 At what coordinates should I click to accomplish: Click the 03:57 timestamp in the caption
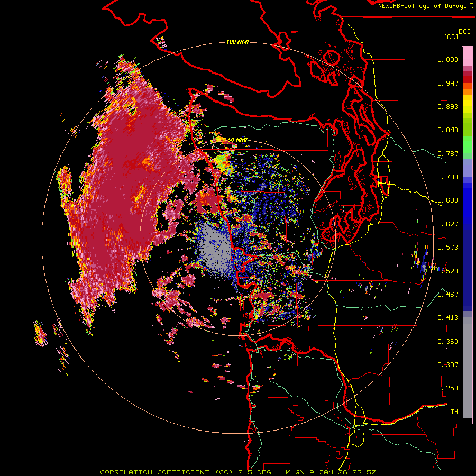click(364, 472)
